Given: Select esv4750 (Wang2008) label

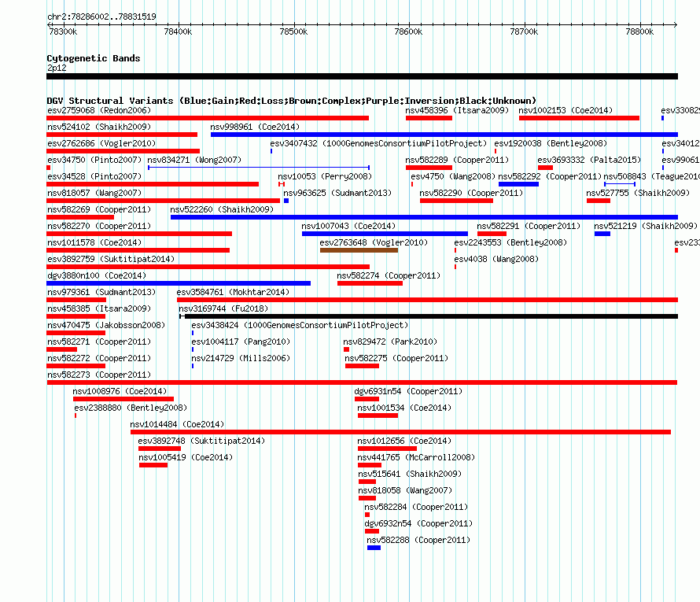Looking at the screenshot, I should pos(453,176).
